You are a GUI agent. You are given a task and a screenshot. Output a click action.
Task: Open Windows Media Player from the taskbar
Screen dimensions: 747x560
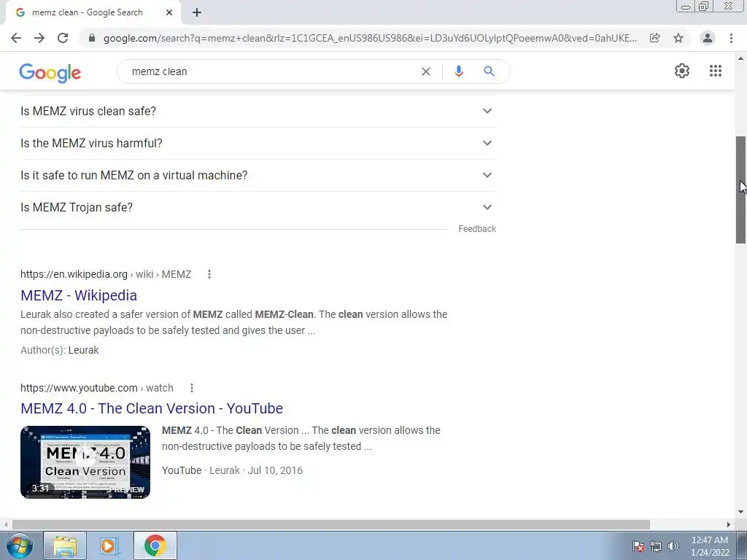pos(109,545)
